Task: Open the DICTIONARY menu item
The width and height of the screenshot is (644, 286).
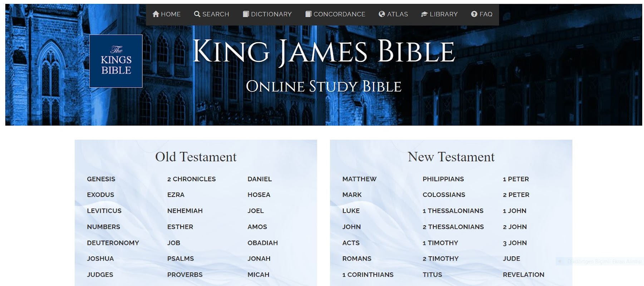Action: tap(267, 14)
